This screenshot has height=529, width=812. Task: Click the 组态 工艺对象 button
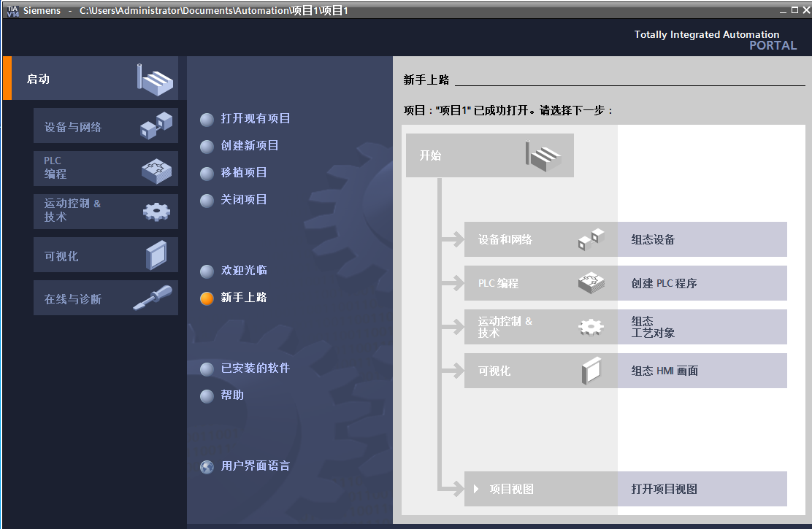click(702, 327)
